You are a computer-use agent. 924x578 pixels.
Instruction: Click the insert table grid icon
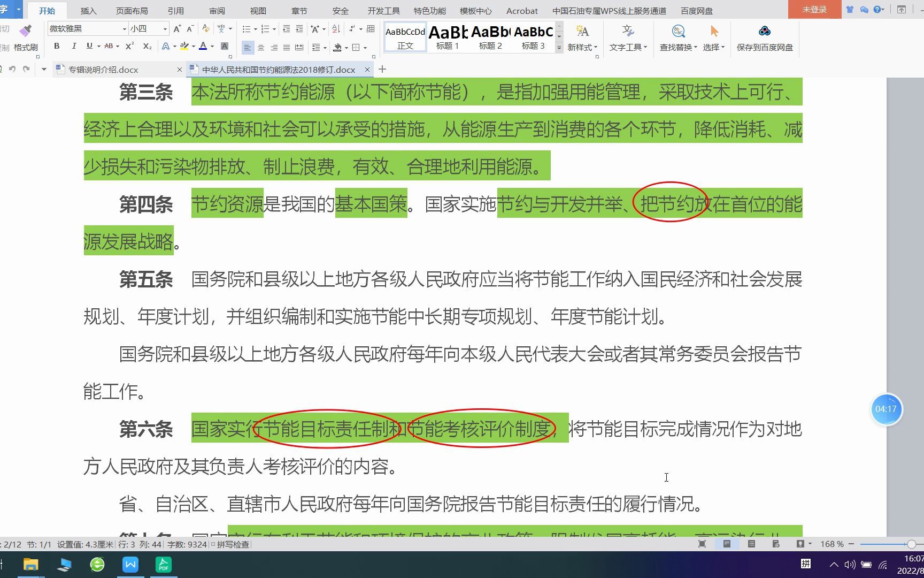click(371, 29)
